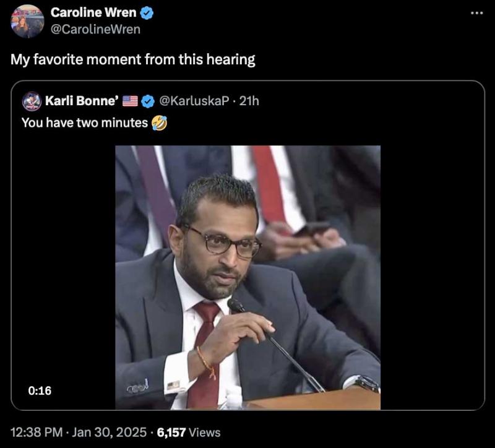Open Karli Bonne's profile avatar
This screenshot has height=448, width=495.
[x=32, y=101]
